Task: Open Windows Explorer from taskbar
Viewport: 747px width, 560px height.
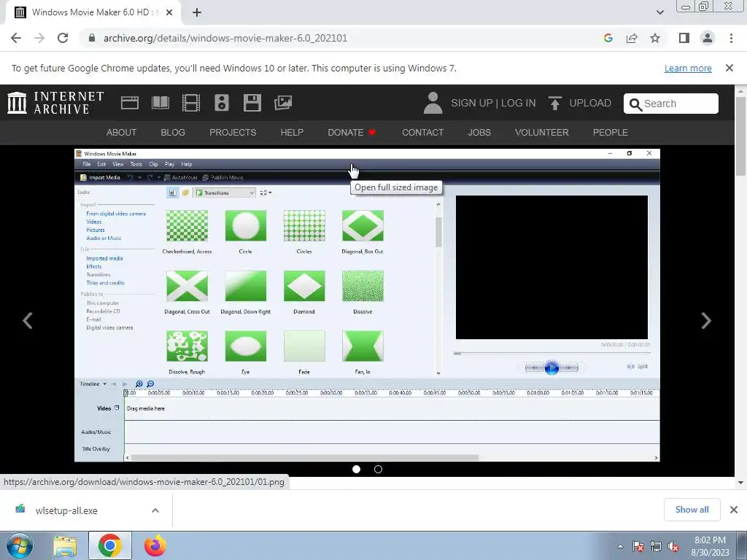Action: (x=65, y=546)
